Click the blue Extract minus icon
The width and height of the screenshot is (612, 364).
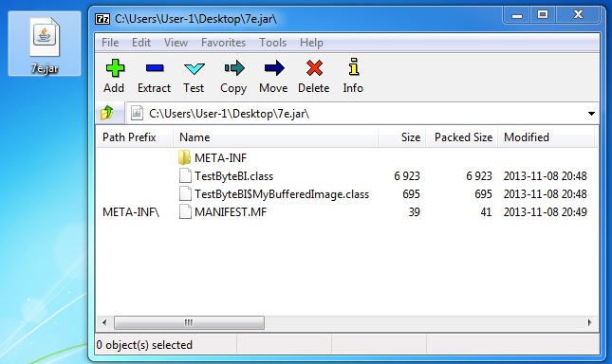click(x=154, y=68)
